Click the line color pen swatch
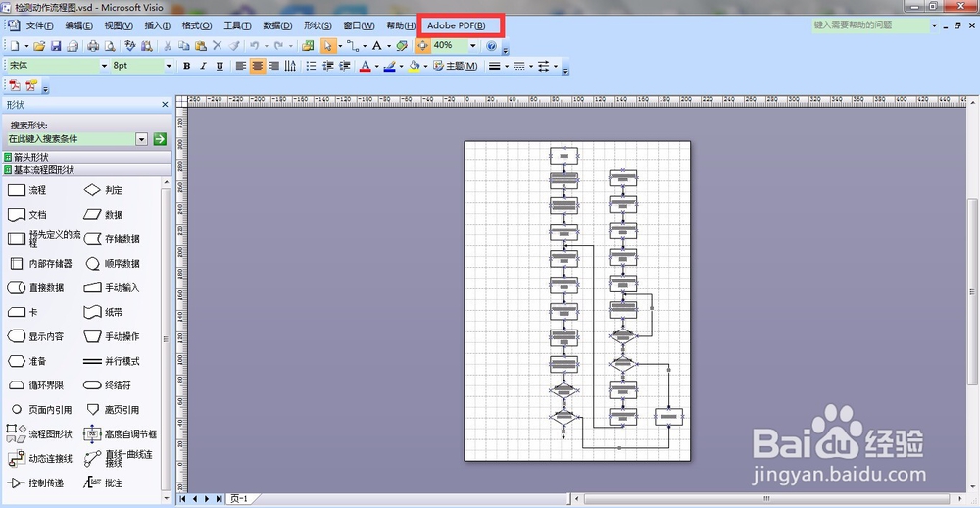 click(x=389, y=66)
